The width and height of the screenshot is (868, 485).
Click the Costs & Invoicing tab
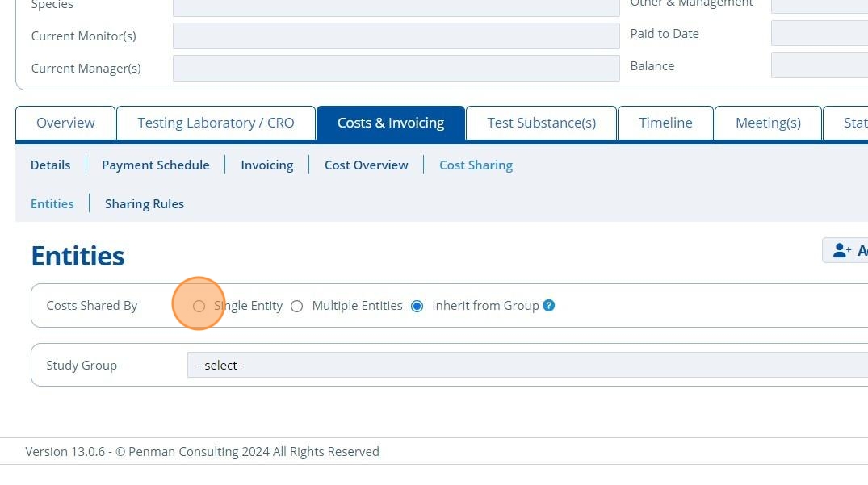coord(391,123)
